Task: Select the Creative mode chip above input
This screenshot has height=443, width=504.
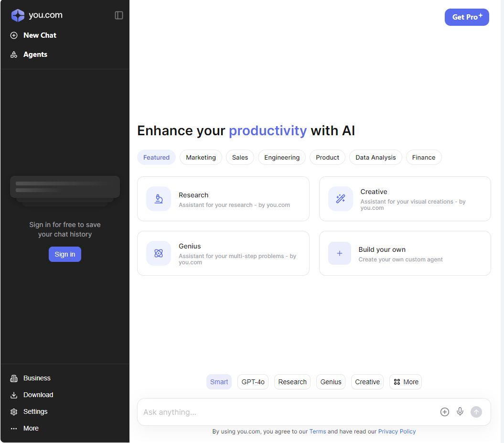Action: 367,382
